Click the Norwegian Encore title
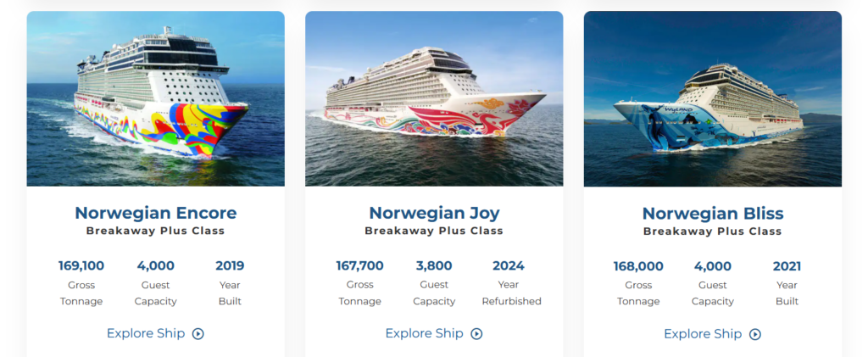This screenshot has width=868, height=357. pos(155,213)
